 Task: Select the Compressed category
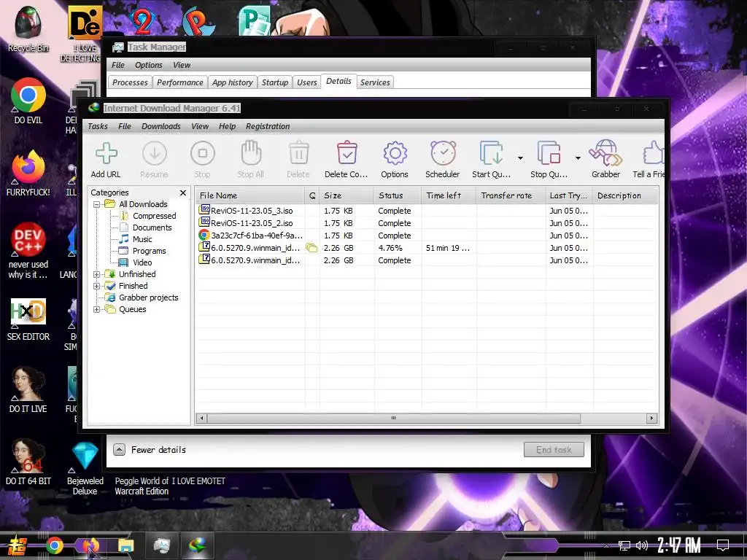pos(154,216)
